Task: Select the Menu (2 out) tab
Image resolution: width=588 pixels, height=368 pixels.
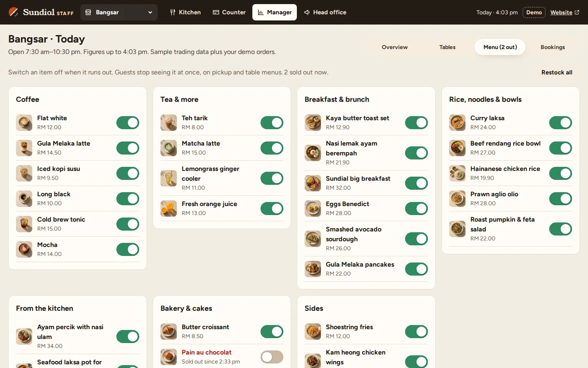Action: (x=500, y=47)
